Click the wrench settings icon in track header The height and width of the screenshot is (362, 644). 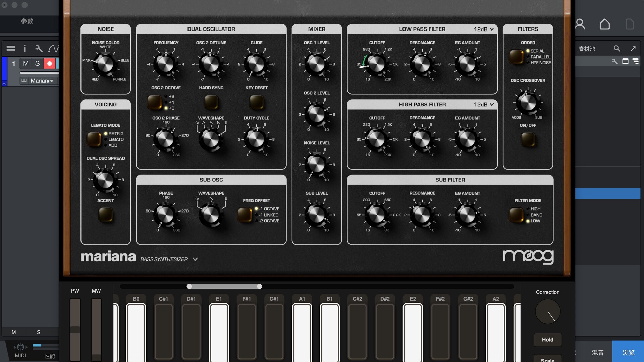(39, 49)
